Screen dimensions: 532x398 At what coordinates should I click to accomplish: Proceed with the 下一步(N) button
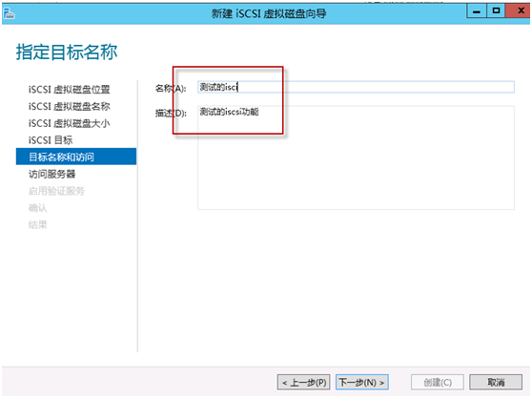[362, 383]
